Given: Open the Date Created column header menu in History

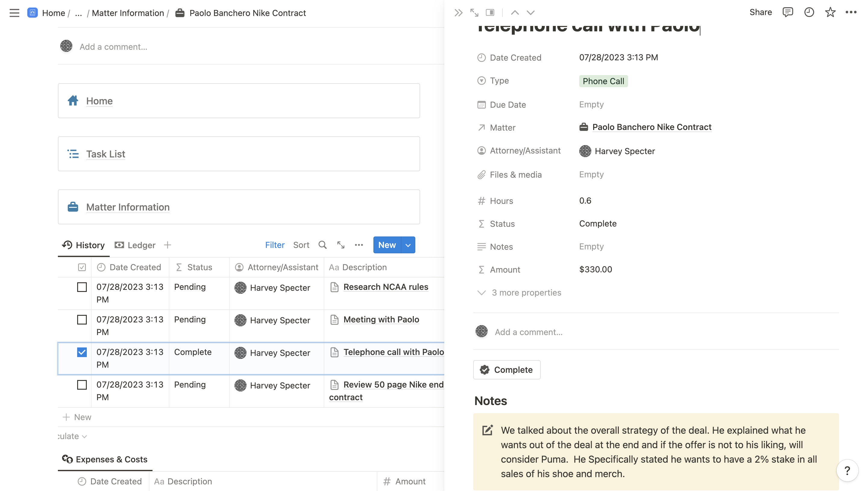Looking at the screenshot, I should click(x=130, y=267).
